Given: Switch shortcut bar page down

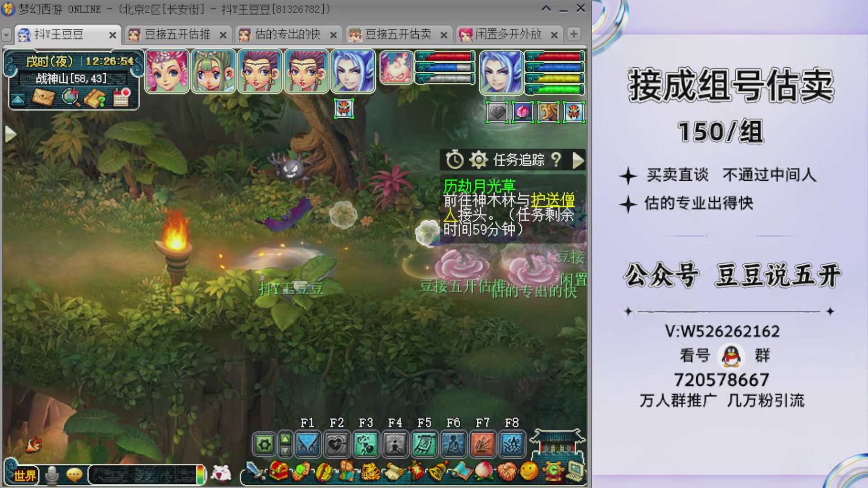Looking at the screenshot, I should pos(285,450).
